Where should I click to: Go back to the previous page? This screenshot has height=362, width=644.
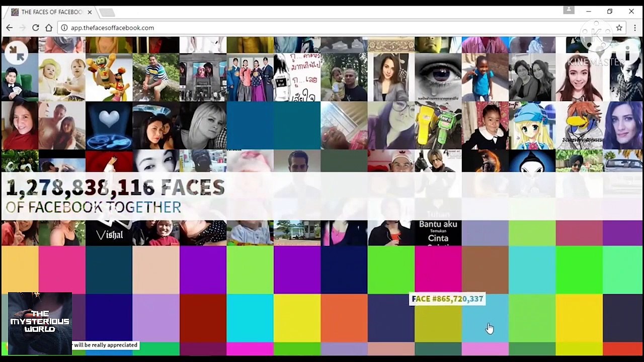coord(9,28)
